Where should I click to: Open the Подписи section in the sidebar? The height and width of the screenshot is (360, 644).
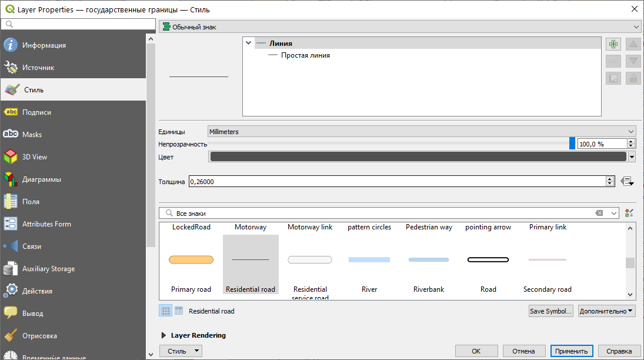tap(36, 112)
